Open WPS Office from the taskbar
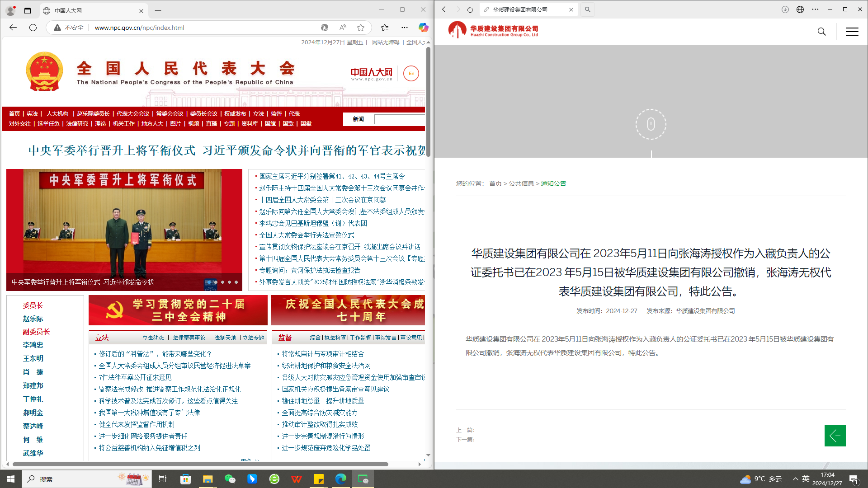The width and height of the screenshot is (868, 488). 297,479
